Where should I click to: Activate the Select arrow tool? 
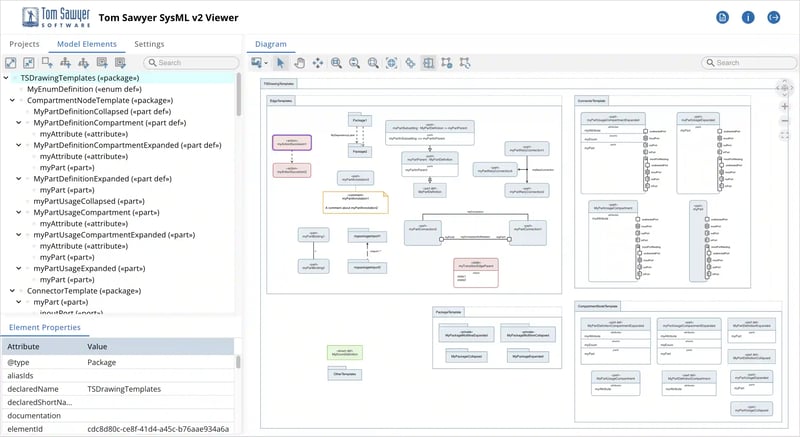tap(280, 63)
